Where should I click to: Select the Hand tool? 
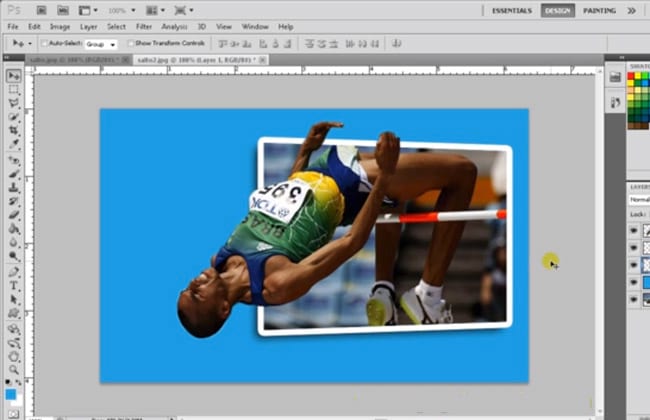click(x=14, y=357)
